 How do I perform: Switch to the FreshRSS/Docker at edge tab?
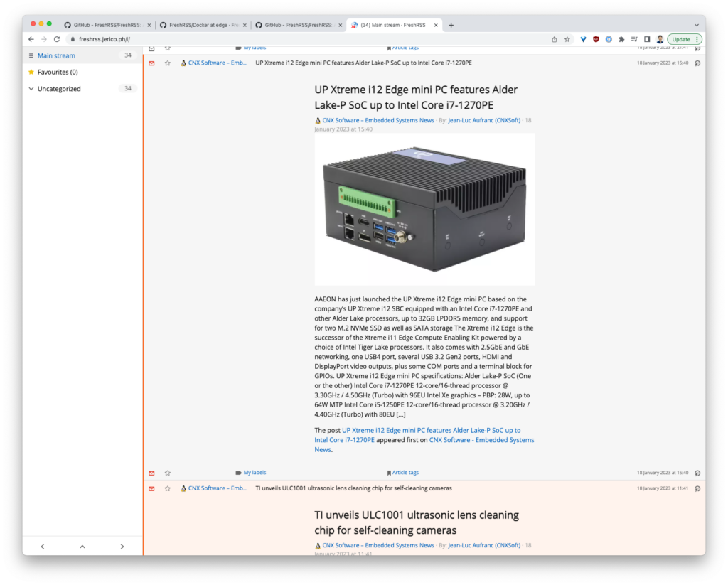click(202, 25)
